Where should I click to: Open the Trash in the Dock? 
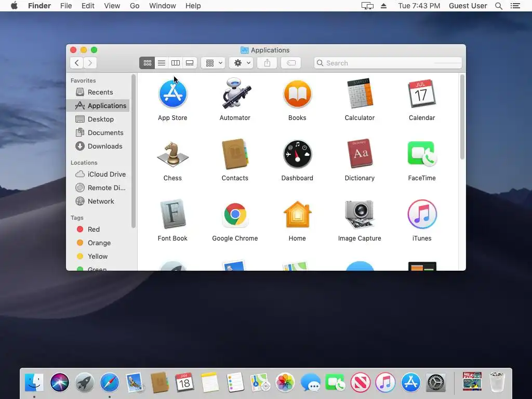497,382
